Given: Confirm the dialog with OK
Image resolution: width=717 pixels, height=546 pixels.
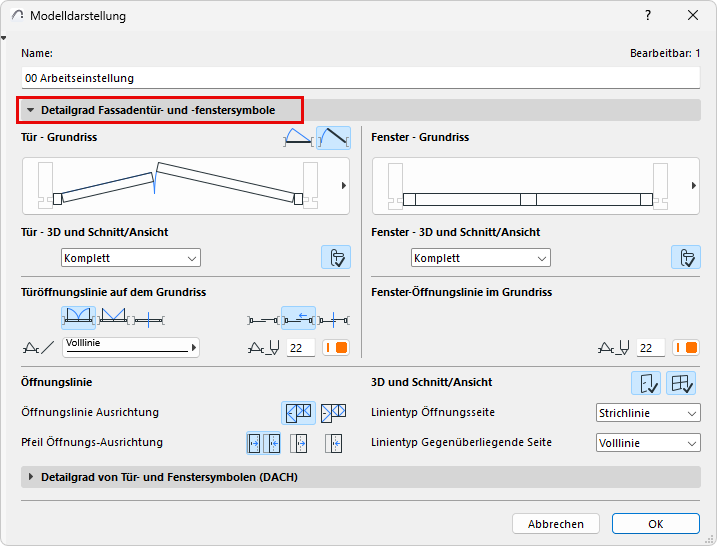Looking at the screenshot, I should 655,524.
